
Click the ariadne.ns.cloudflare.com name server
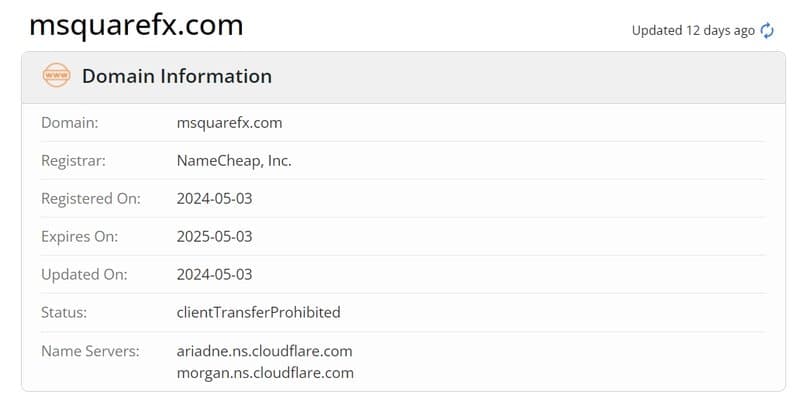[264, 351]
